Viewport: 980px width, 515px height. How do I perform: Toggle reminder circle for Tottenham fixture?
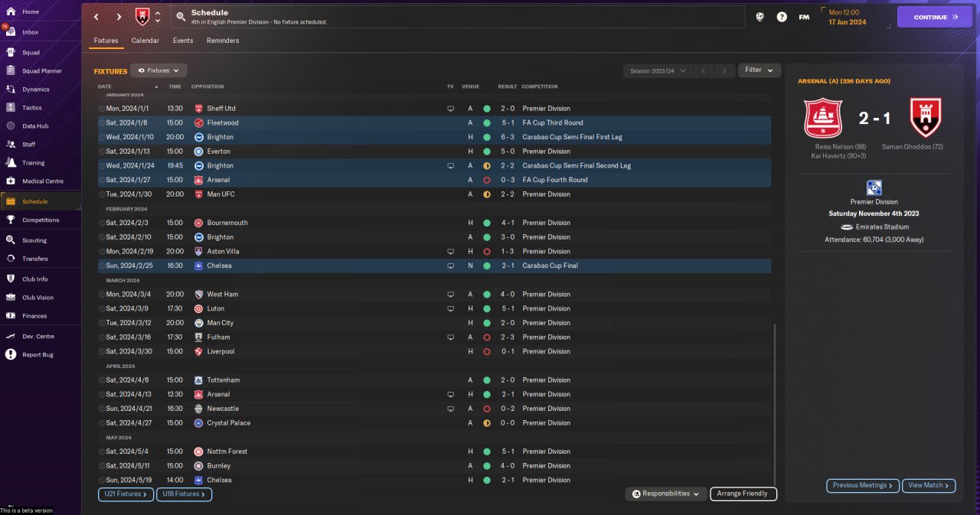[102, 380]
